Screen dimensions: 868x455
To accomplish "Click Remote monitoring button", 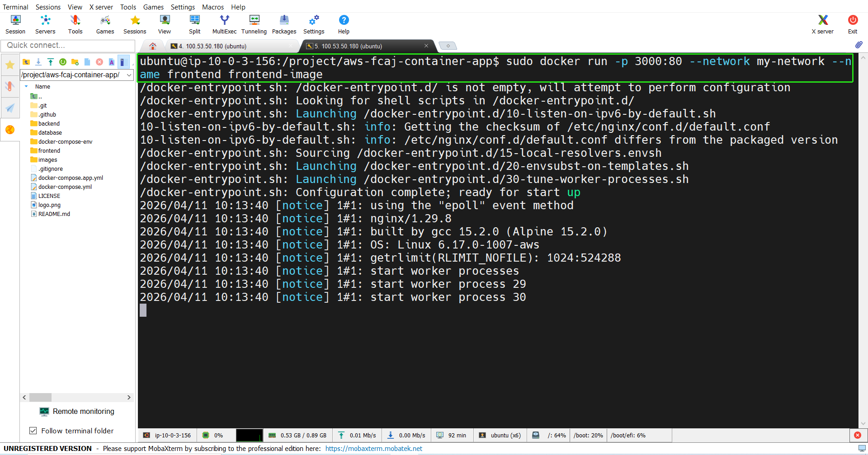I will point(77,411).
